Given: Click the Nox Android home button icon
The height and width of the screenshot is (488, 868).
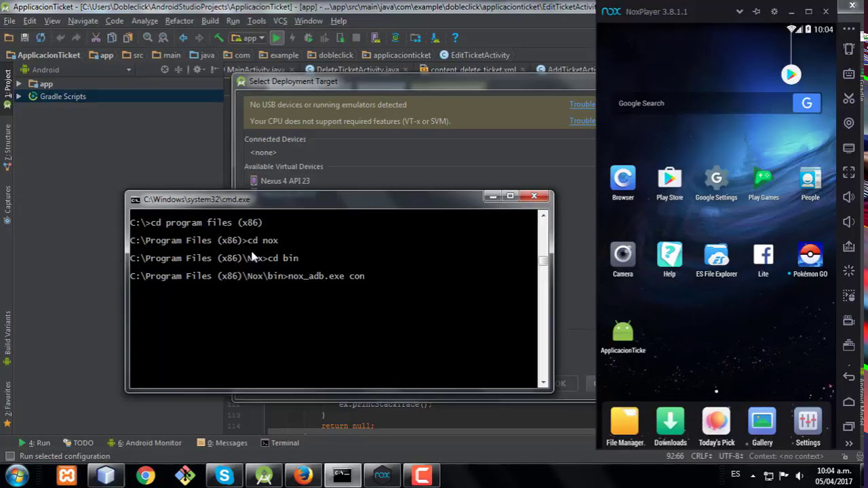Looking at the screenshot, I should coord(849,402).
